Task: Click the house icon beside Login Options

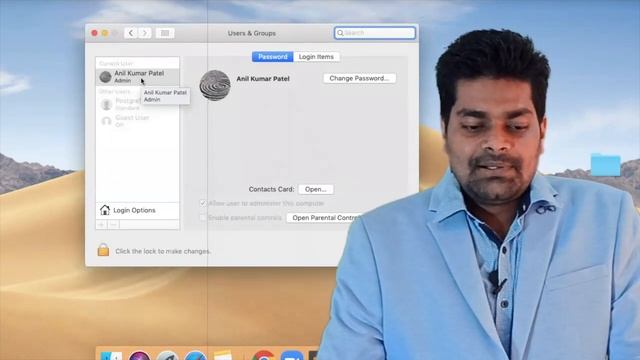Action: click(x=105, y=210)
